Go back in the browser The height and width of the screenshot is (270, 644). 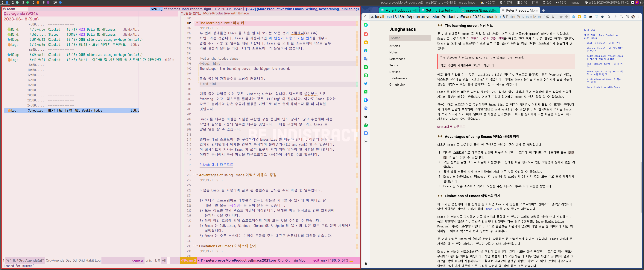[x=365, y=17]
